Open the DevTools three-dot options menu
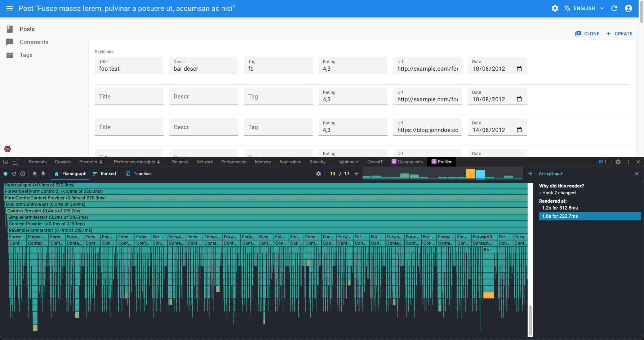The width and height of the screenshot is (644, 340). coord(628,162)
